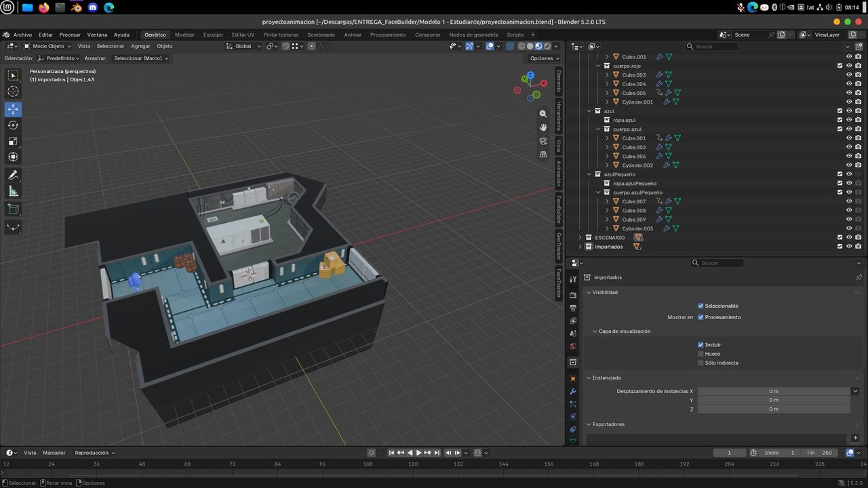868x488 pixels.
Task: Pick the Measure tool
Action: pyautogui.click(x=14, y=191)
